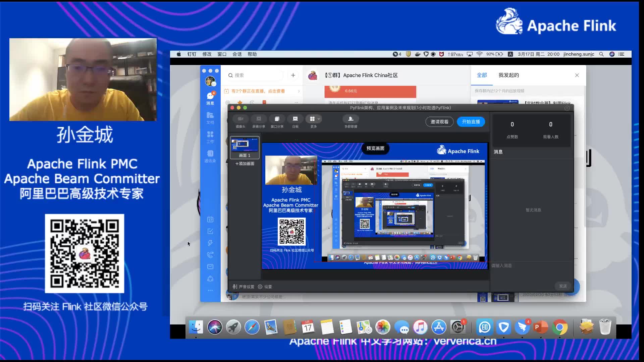The height and width of the screenshot is (362, 644).
Task: Click the window share (窗口分享) icon
Action: pos(277,119)
